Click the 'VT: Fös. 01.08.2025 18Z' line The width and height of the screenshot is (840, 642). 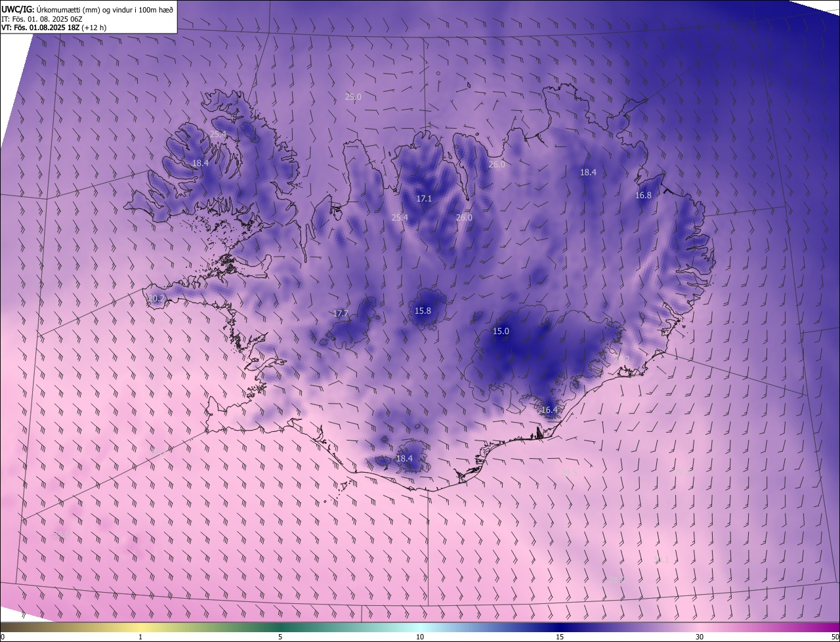click(x=54, y=28)
